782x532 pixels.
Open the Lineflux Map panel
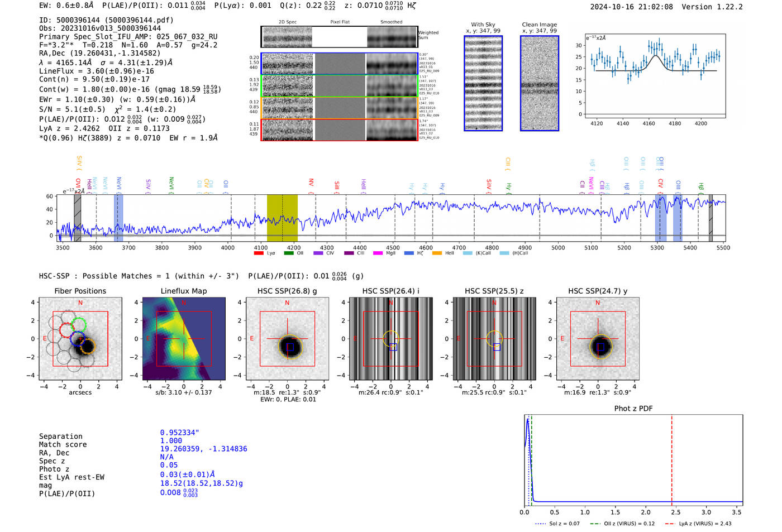184,339
